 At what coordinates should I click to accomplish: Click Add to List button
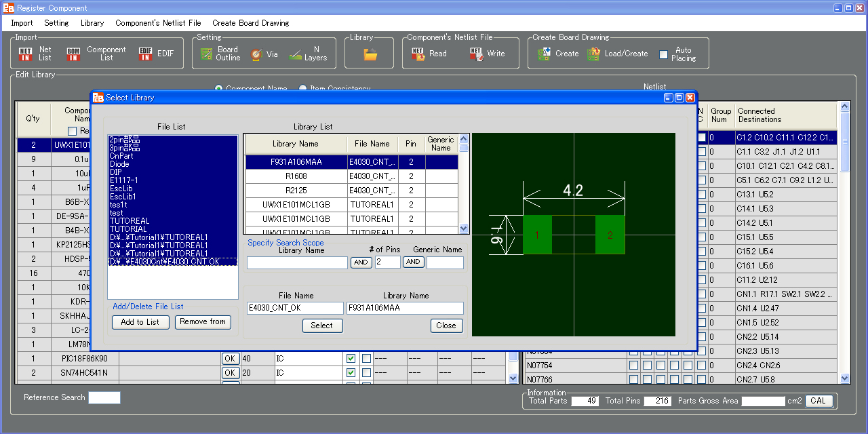pyautogui.click(x=140, y=322)
